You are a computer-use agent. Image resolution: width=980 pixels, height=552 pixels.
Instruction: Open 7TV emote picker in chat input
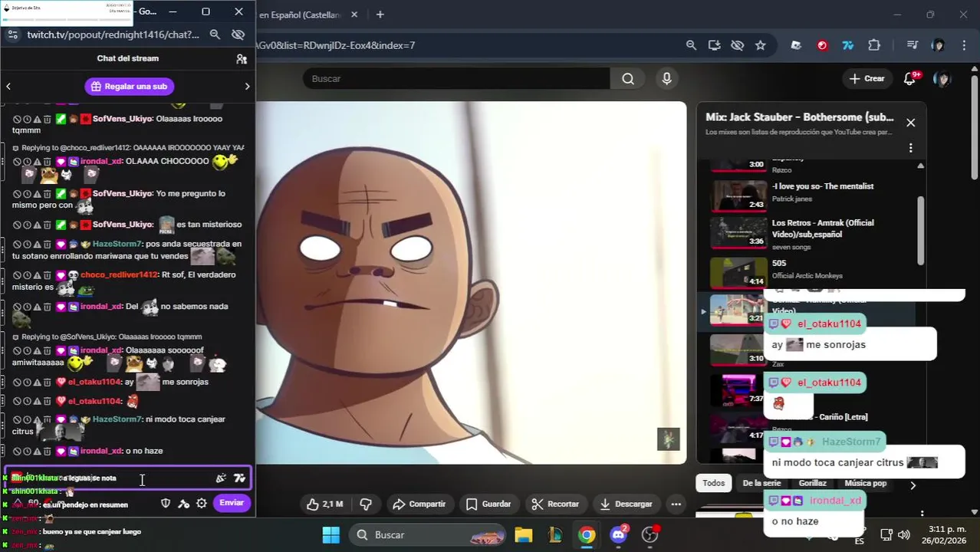pyautogui.click(x=239, y=478)
